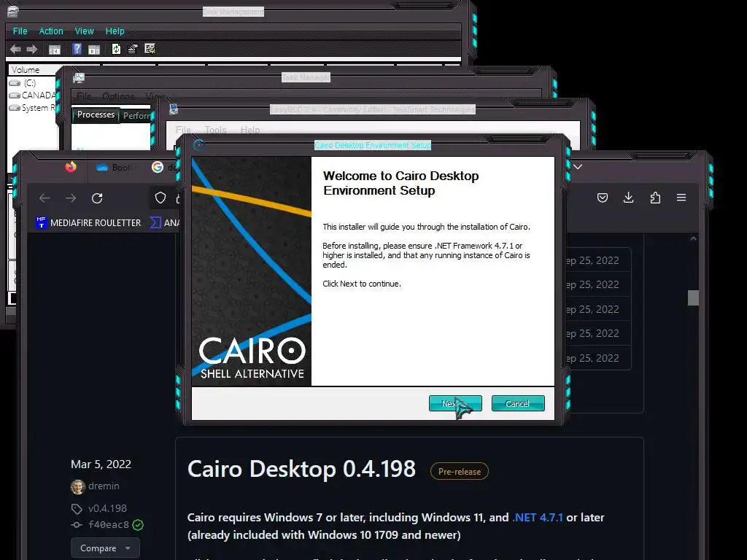747x560 pixels.
Task: Click the Save to Pocket icon
Action: click(603, 198)
